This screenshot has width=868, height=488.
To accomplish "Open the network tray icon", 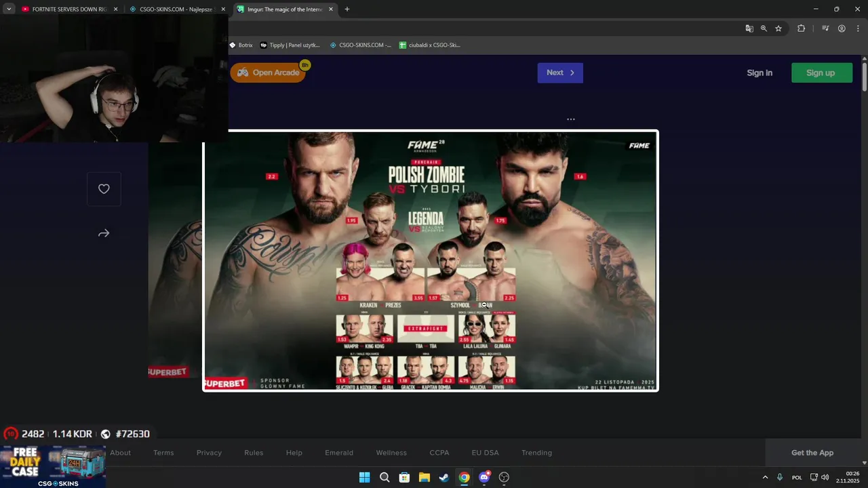I will click(x=814, y=477).
